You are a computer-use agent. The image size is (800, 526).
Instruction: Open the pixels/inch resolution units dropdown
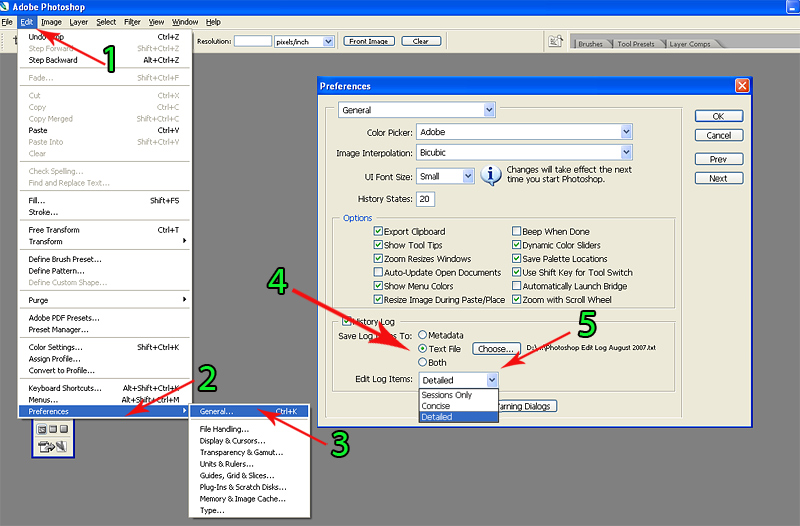click(304, 41)
